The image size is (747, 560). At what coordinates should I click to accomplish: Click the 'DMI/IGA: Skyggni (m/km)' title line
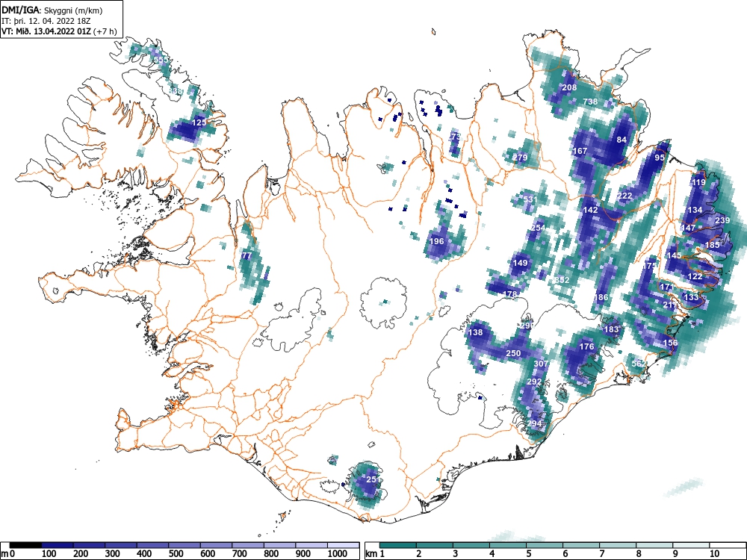pyautogui.click(x=52, y=10)
